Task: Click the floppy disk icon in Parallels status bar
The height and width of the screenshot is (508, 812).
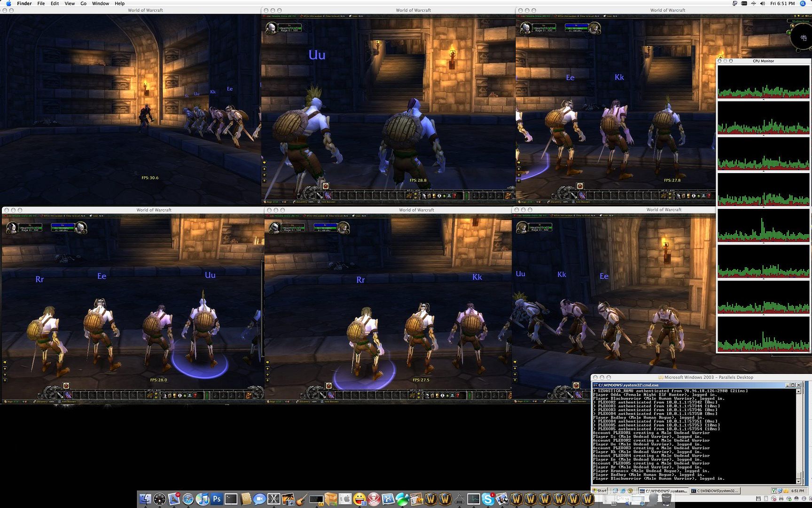Action: [758, 498]
